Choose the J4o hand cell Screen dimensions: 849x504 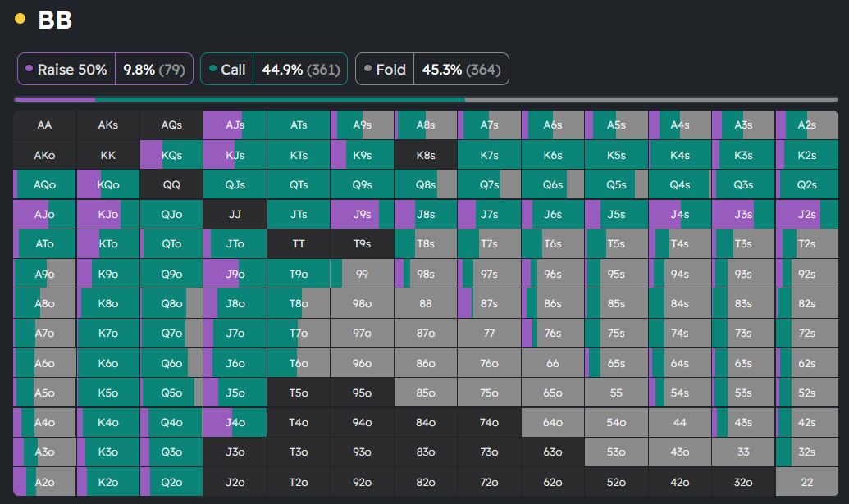pos(235,423)
